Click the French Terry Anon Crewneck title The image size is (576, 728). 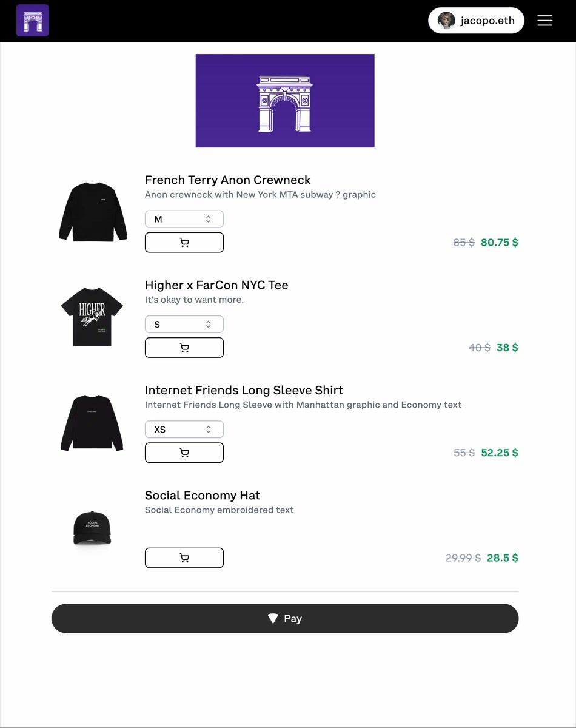[227, 180]
